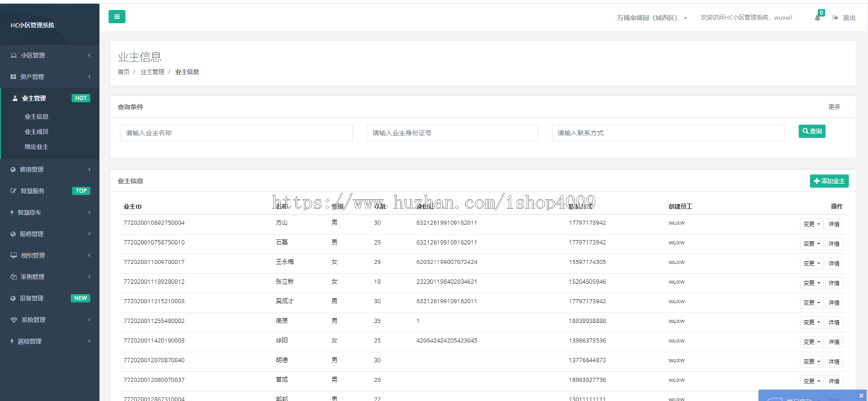
Task: Click 详情 button for 张立新
Action: tap(834, 283)
